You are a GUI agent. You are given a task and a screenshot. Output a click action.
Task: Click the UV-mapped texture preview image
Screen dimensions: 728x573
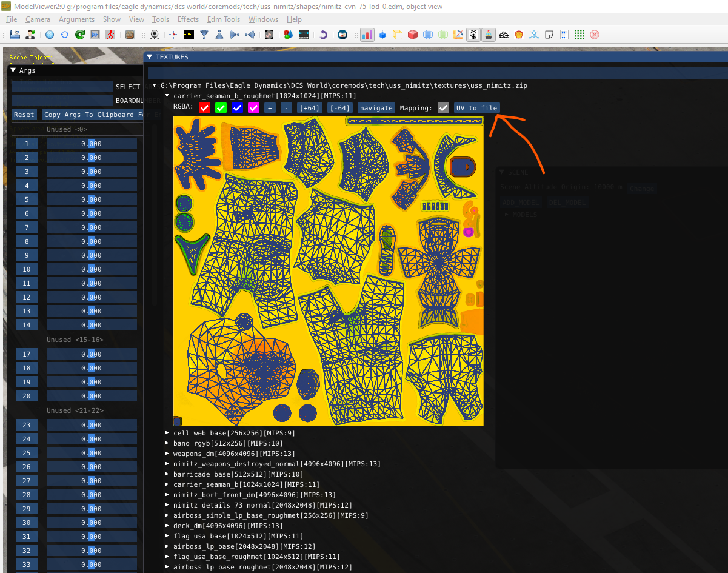(329, 271)
